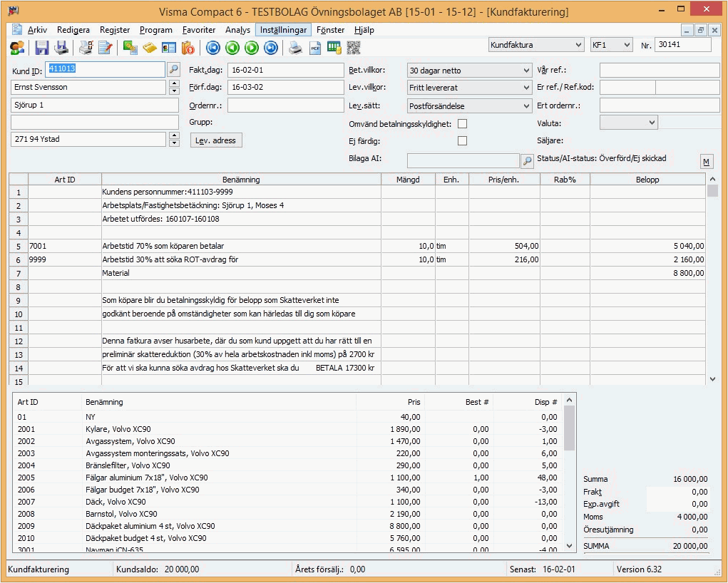Click the search icon beside Kund ID
Viewport: 728px width, 583px height.
(x=173, y=70)
